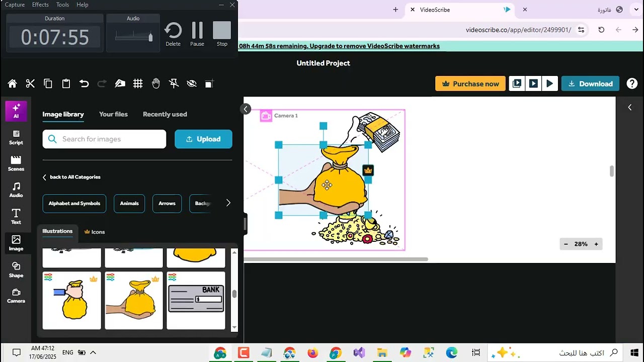Click the crown premium badge on canvas

tap(368, 170)
